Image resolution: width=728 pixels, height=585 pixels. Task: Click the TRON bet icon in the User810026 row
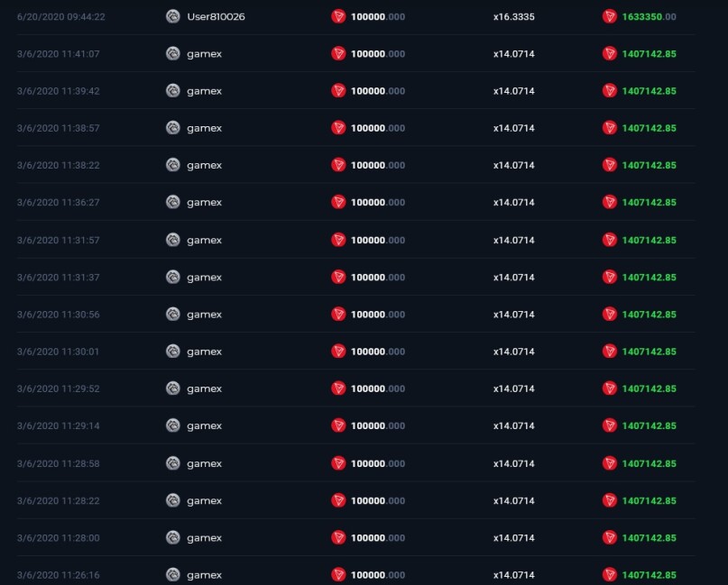point(338,17)
